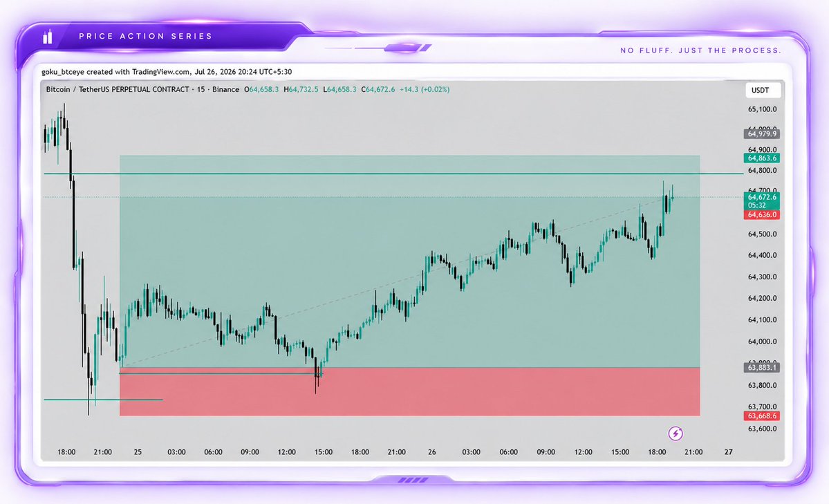Click the 05:32 candle countdown

point(757,205)
